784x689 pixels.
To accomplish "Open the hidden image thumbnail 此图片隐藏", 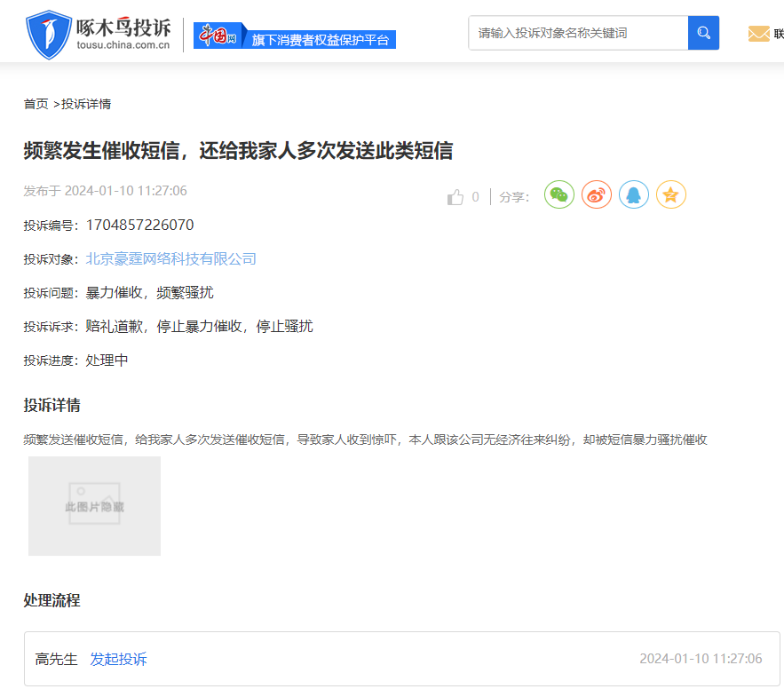I will pos(94,506).
